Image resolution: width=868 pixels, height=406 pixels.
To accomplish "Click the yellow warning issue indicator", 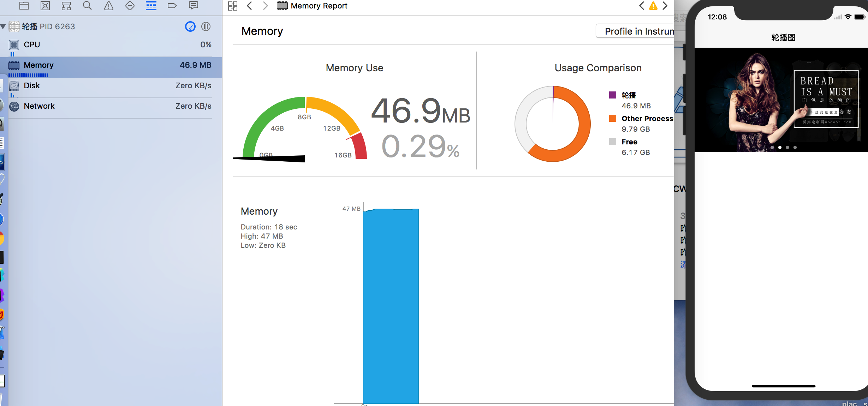I will click(653, 6).
